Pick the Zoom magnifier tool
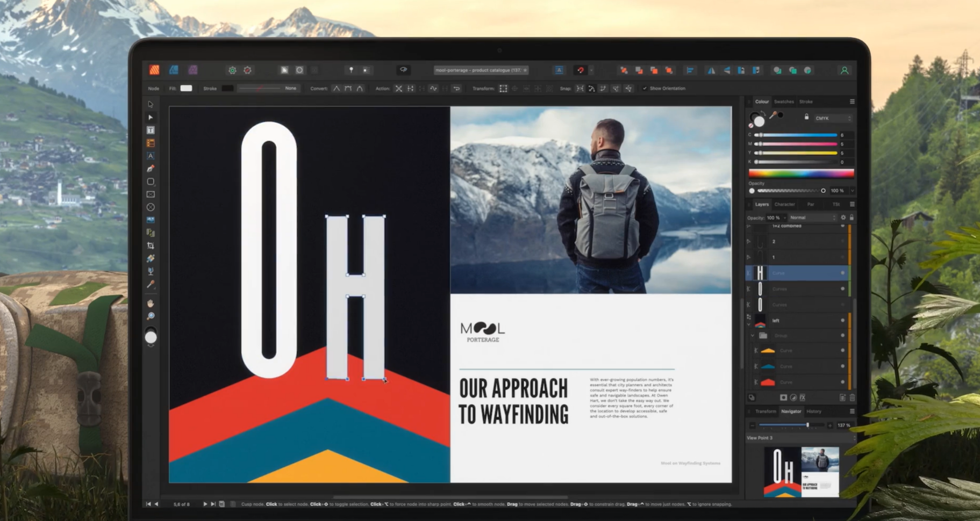Screen dimensions: 980x521 click(151, 316)
